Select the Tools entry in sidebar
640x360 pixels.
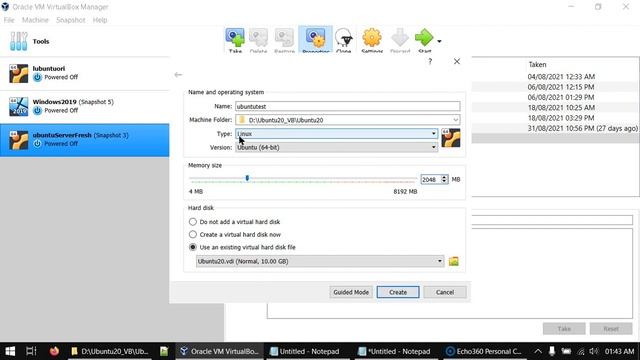tap(84, 41)
